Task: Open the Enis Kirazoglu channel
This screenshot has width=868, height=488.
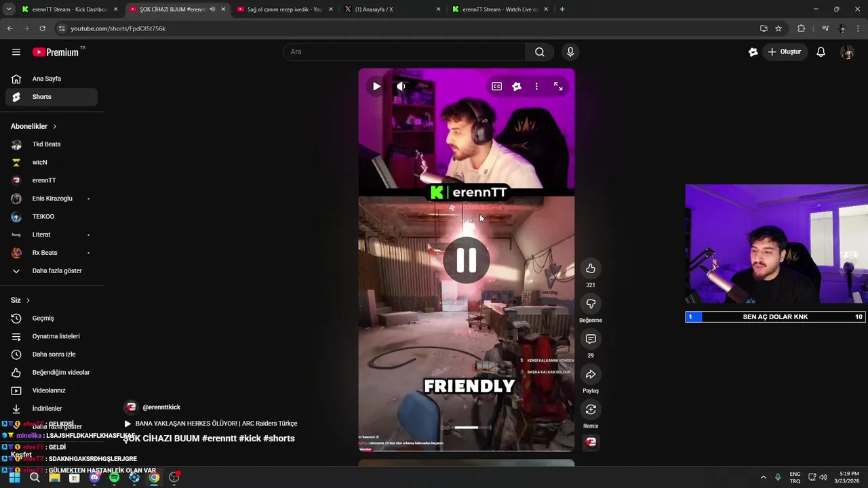Action: [x=52, y=199]
